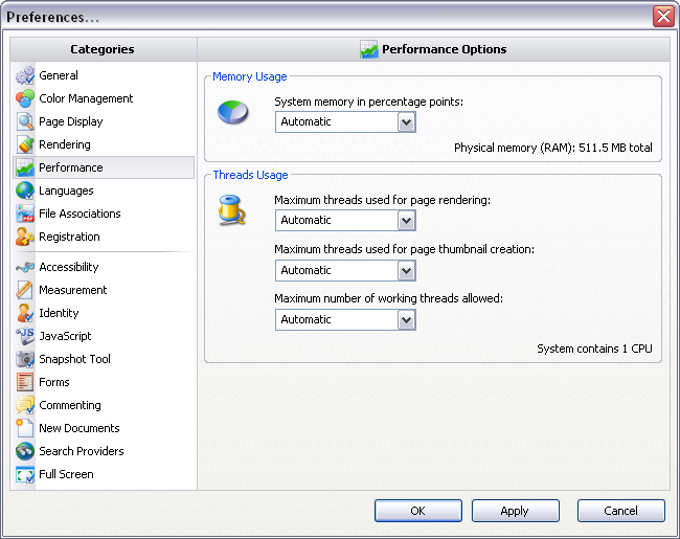Click the New Documents page icon

pos(25,428)
